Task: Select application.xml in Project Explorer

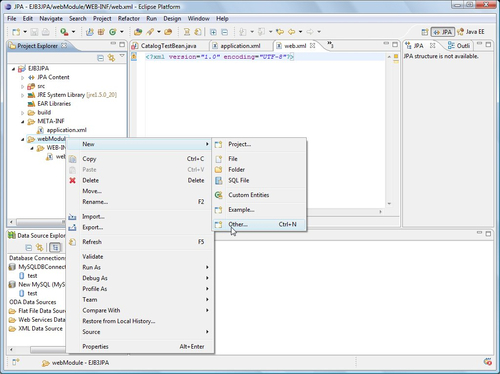Action: [x=66, y=130]
